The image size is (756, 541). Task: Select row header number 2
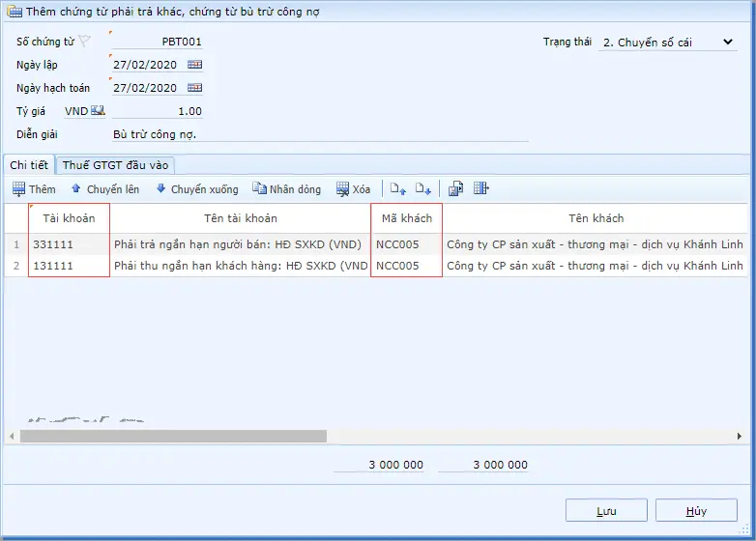click(16, 266)
